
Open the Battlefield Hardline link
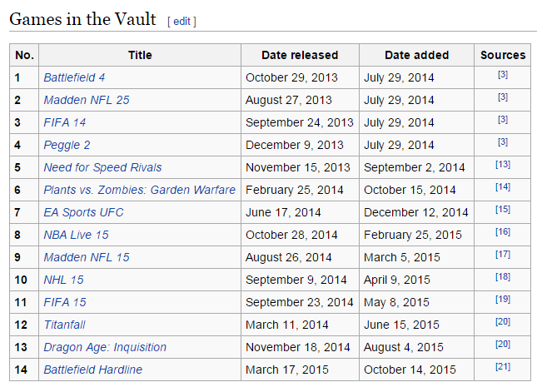[x=92, y=370]
